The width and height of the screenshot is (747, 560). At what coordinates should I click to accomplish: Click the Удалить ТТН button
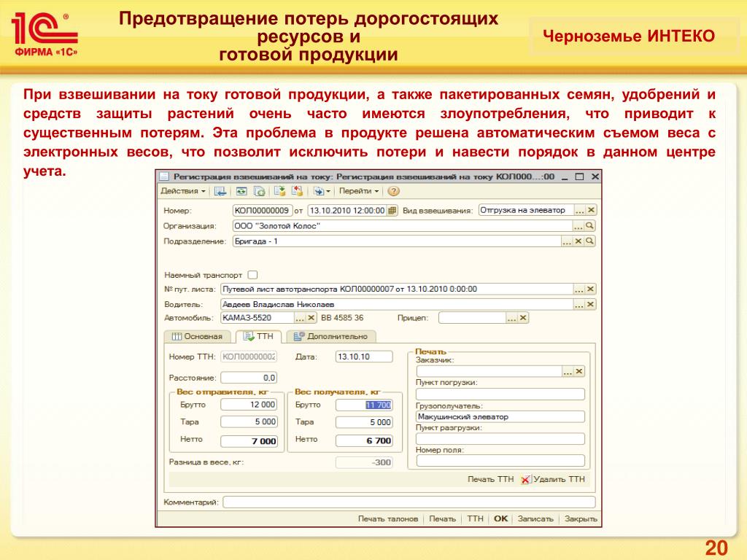tap(553, 480)
